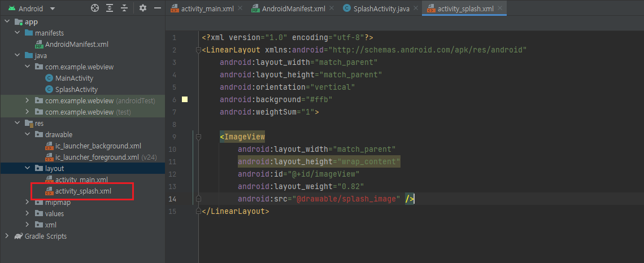Click line number 8 in gutter

pos(174,124)
